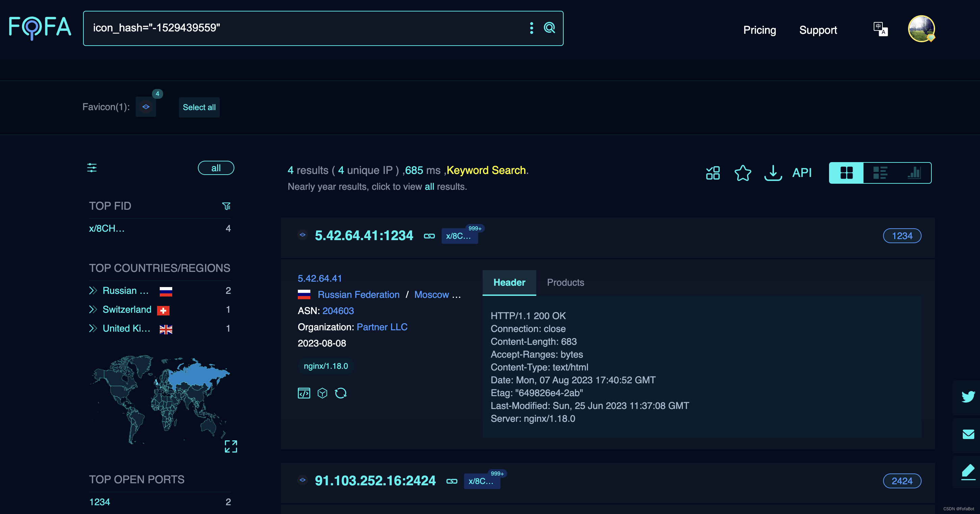980x514 pixels.
Task: Click the download results icon
Action: pos(773,173)
